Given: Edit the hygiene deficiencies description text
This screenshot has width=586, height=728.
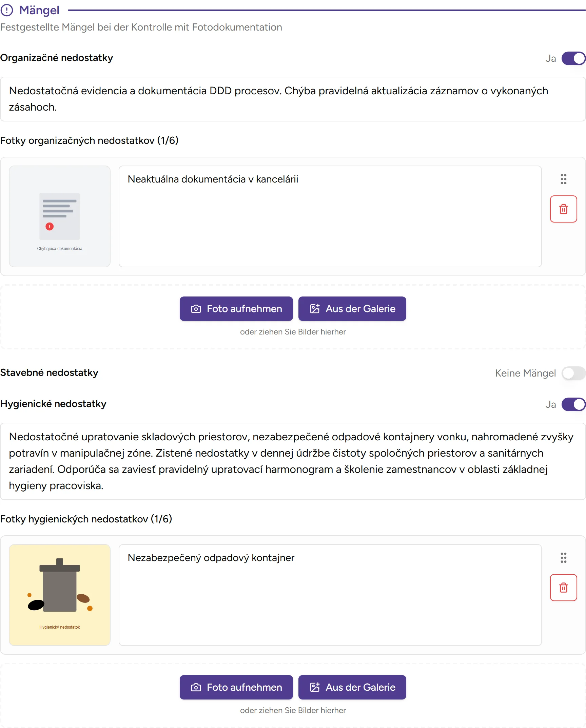Looking at the screenshot, I should click(292, 461).
